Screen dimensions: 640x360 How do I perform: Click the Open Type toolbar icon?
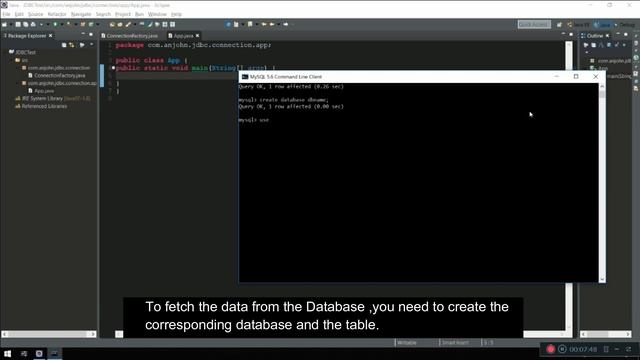[x=112, y=24]
